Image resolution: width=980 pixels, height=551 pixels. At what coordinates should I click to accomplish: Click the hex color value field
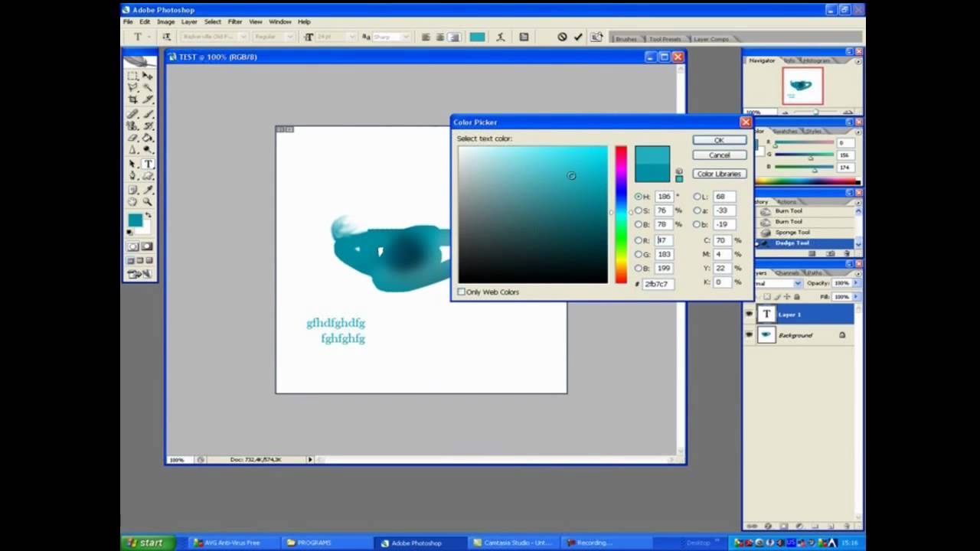pyautogui.click(x=658, y=284)
